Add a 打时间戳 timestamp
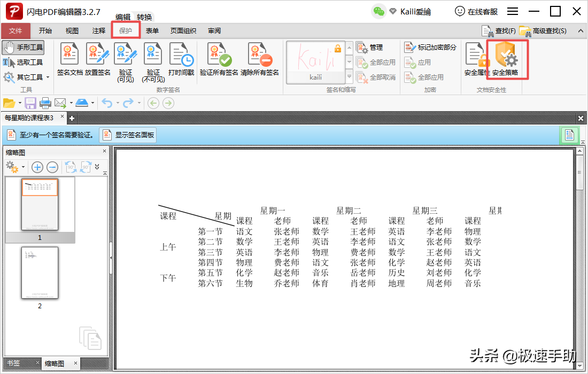This screenshot has width=588, height=374. [181, 59]
